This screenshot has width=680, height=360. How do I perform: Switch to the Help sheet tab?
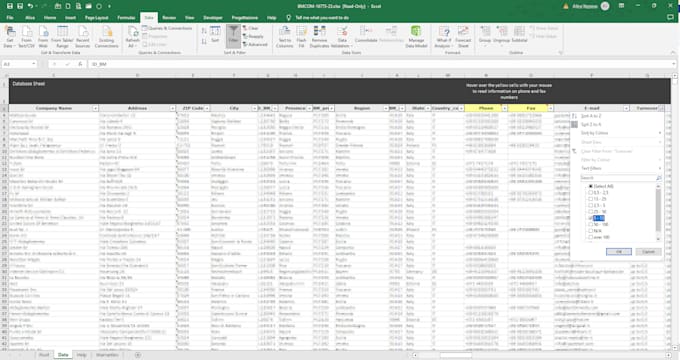[x=82, y=355]
